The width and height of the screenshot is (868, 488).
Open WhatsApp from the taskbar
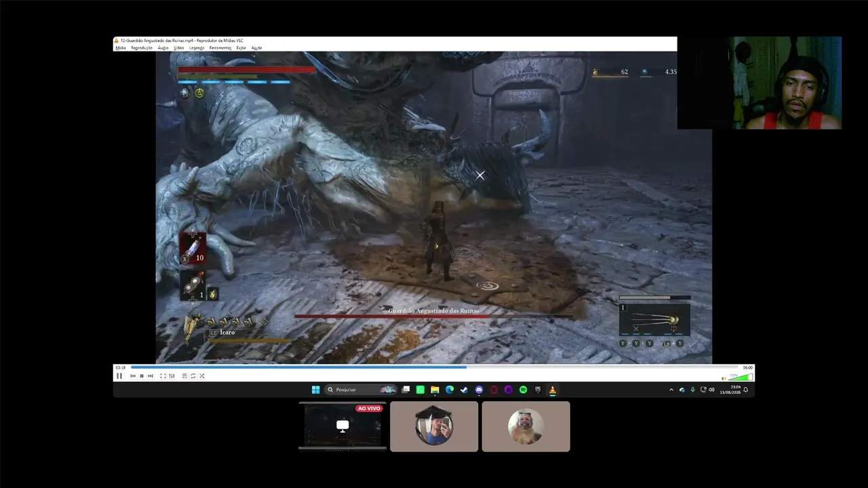420,390
